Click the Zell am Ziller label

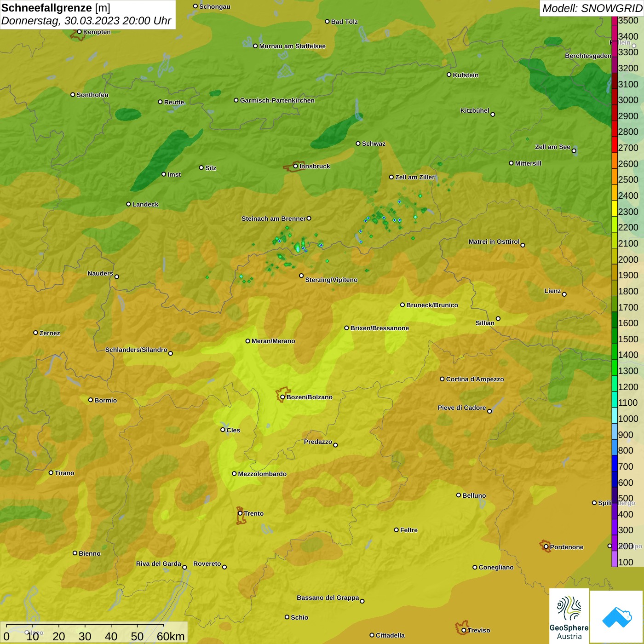point(414,177)
